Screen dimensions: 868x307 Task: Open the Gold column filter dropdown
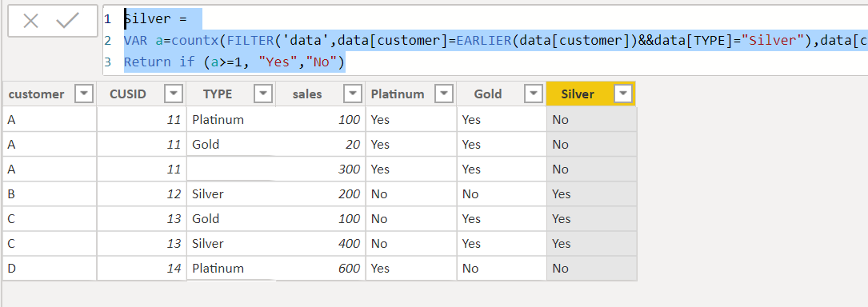coord(533,94)
